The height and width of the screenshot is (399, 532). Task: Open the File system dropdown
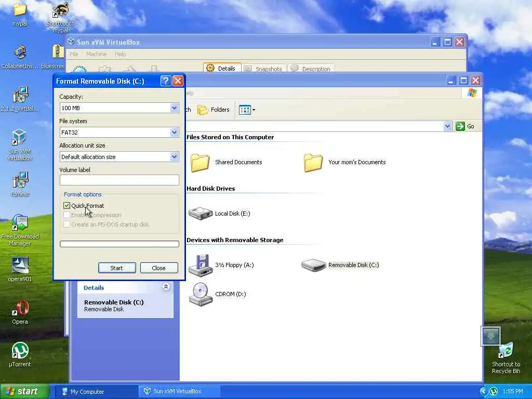(174, 132)
